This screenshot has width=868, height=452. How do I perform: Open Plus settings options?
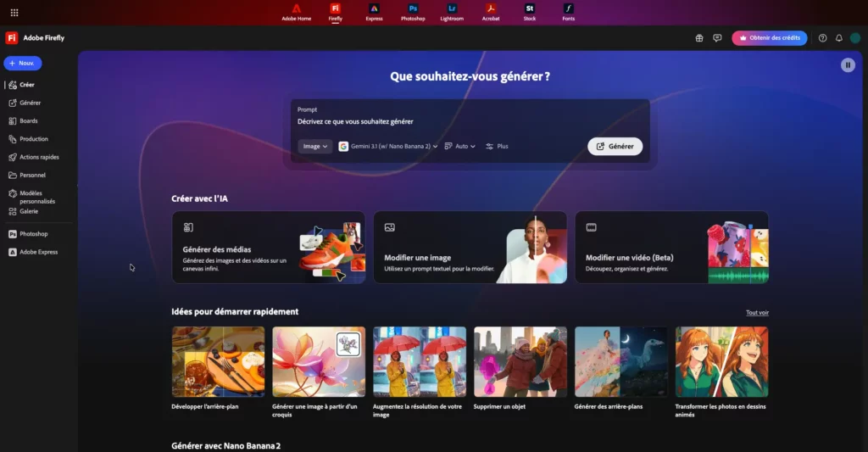tap(497, 146)
